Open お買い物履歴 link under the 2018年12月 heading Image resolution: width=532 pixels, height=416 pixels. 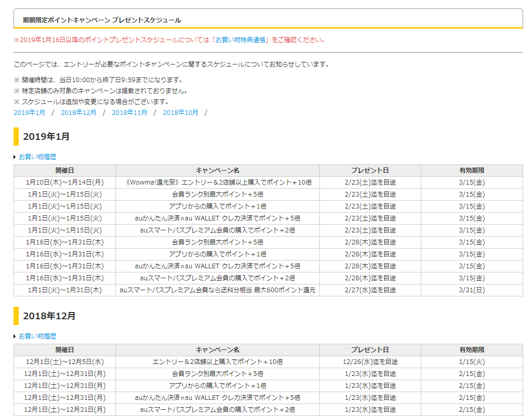tap(37, 336)
